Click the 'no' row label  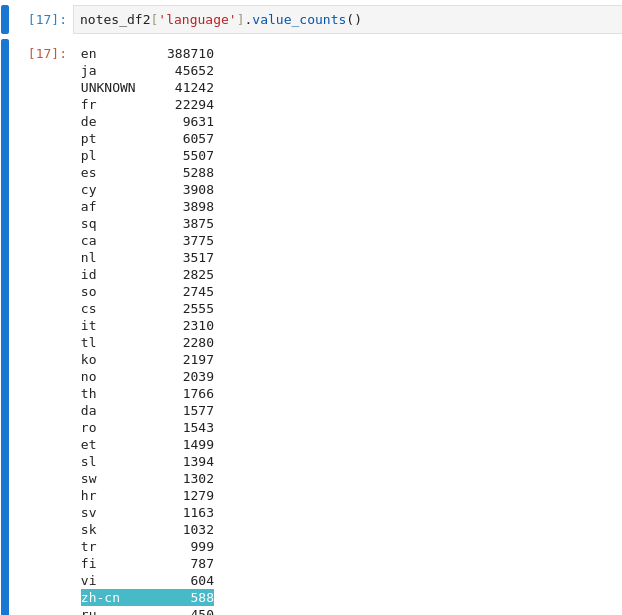[88, 377]
